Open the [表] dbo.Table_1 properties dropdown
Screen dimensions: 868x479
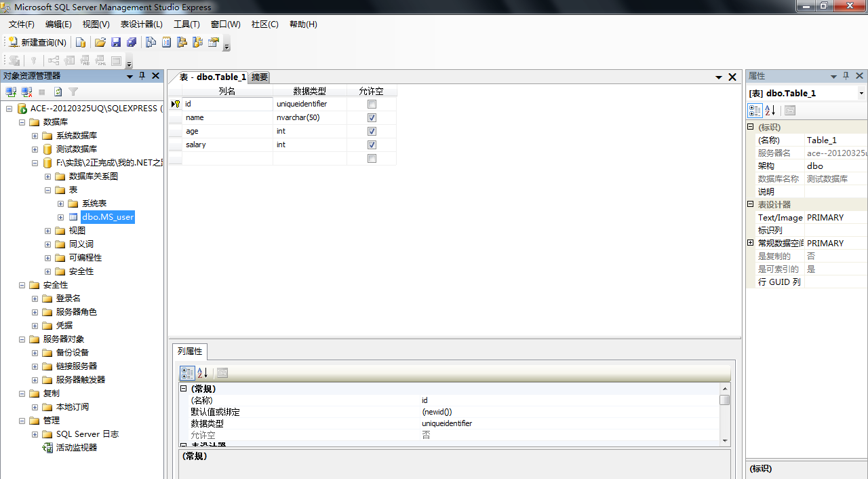point(861,93)
